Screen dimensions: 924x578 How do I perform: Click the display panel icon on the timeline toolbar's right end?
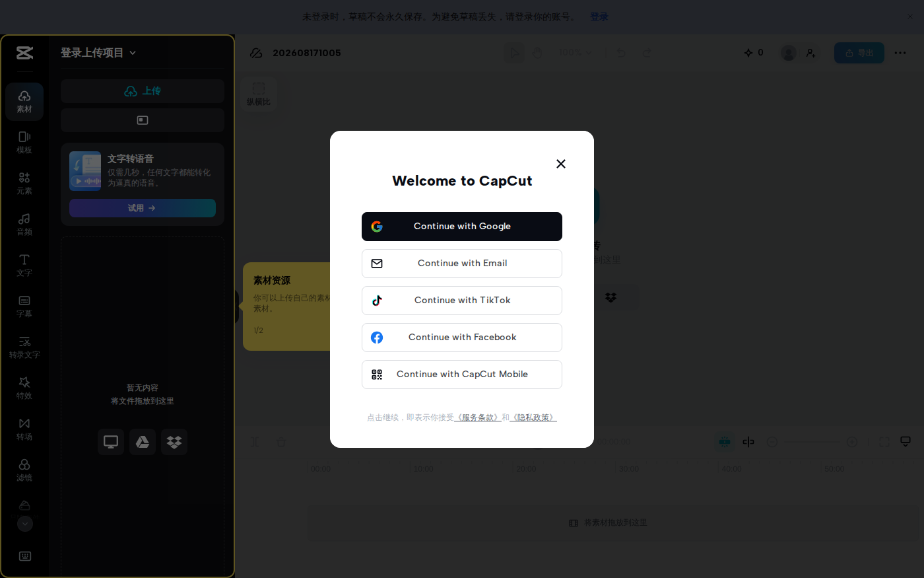point(906,441)
